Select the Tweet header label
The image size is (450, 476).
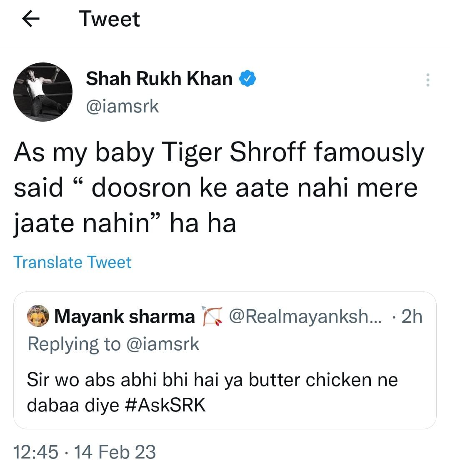coord(110,18)
